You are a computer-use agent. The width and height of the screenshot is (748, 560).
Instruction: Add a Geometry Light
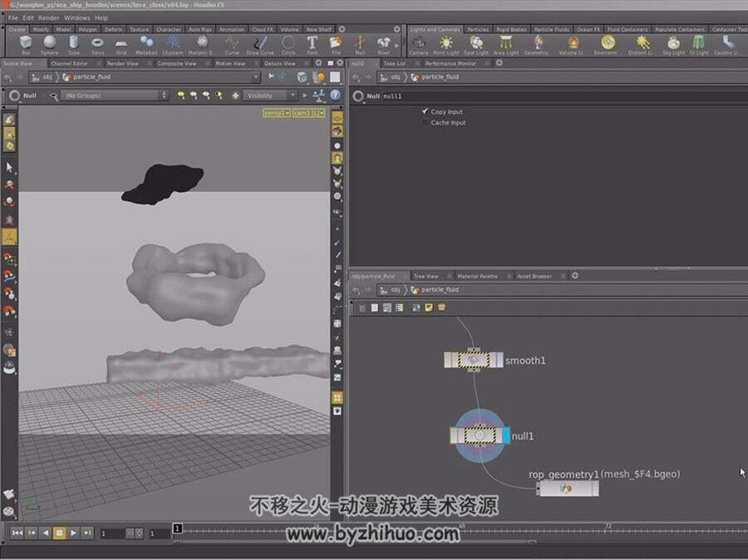537,46
